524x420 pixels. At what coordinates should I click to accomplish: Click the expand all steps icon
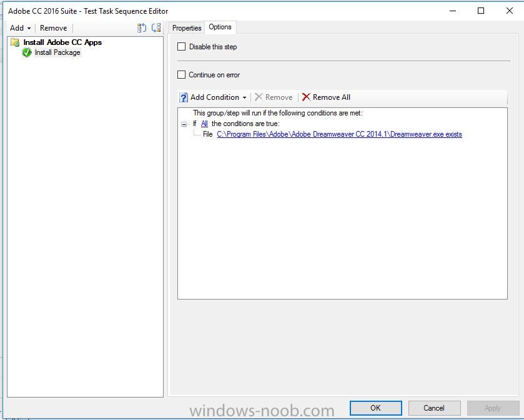pos(142,27)
